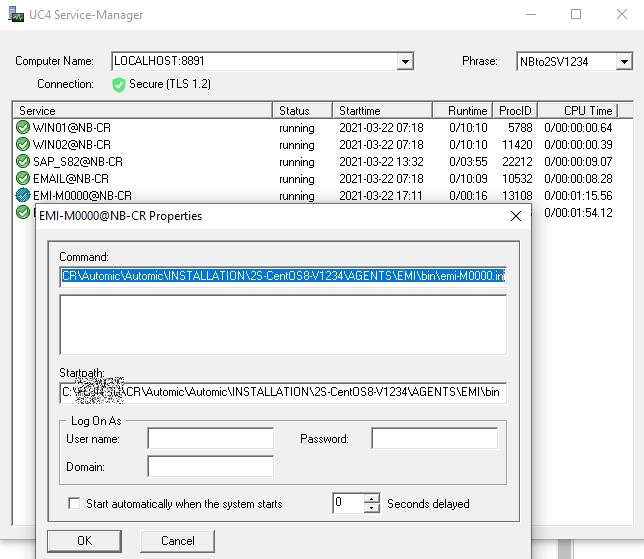The width and height of the screenshot is (644, 559).
Task: Sort by the Status column header
Action: [x=302, y=110]
